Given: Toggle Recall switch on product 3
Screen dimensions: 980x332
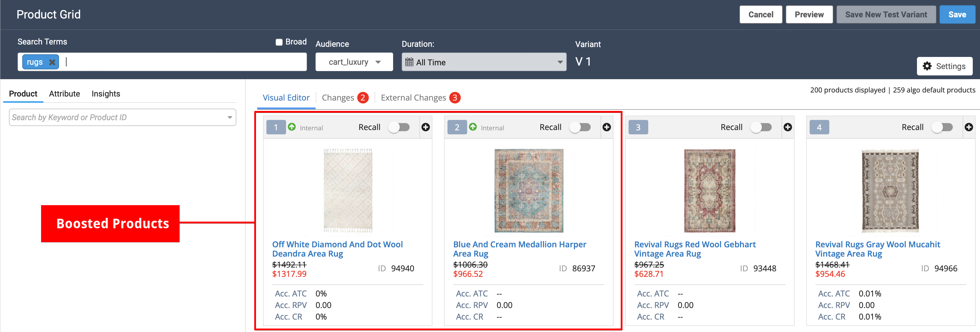Looking at the screenshot, I should point(761,127).
